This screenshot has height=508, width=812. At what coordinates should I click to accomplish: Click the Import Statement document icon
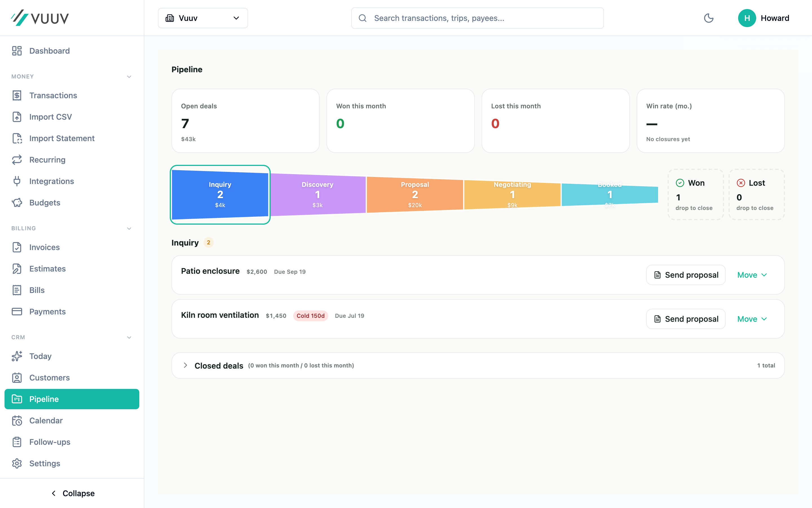17,138
